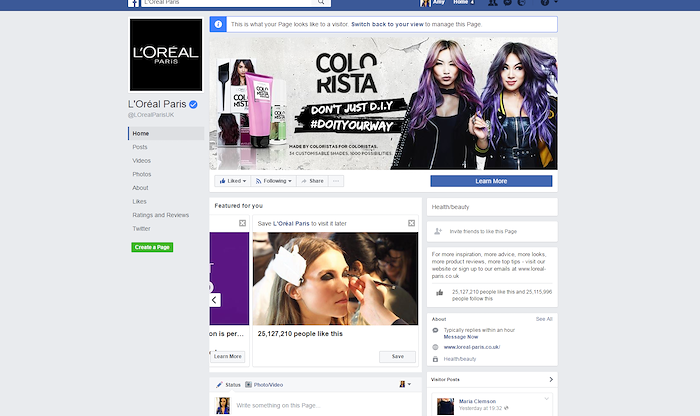Screen dimensions: 700x416
Task: Click the verified badge beside L'Oréal Paris
Action: (193, 104)
